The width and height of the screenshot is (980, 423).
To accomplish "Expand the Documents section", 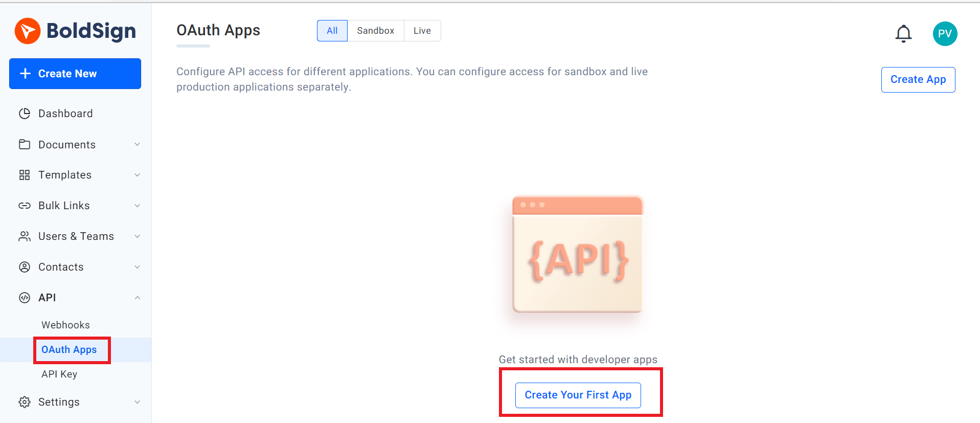I will tap(137, 144).
